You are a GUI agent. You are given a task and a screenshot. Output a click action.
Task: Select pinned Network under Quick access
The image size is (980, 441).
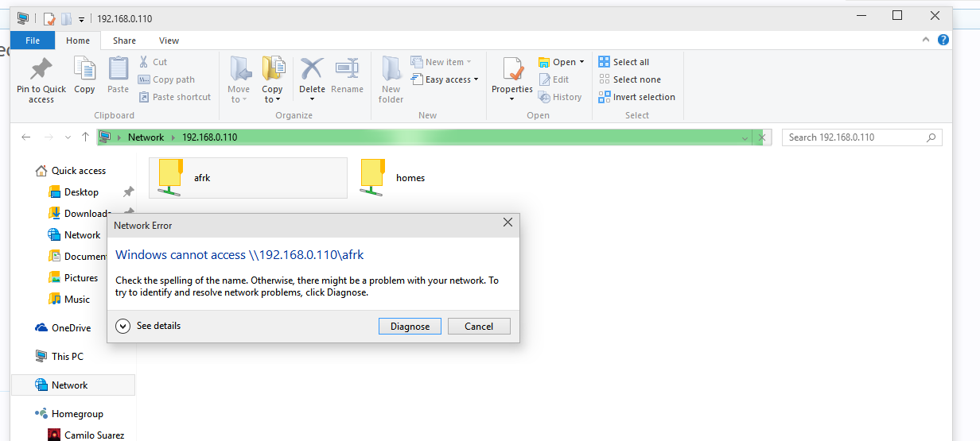point(82,235)
